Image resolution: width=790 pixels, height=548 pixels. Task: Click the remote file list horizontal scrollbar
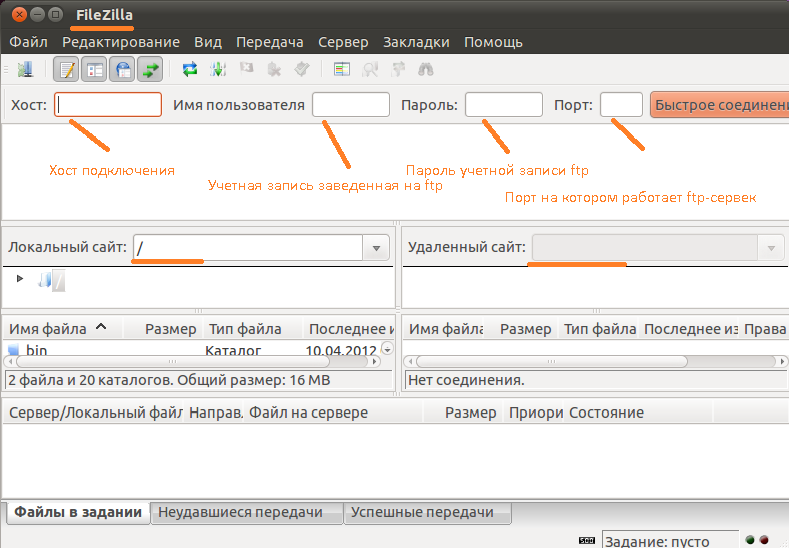[552, 362]
